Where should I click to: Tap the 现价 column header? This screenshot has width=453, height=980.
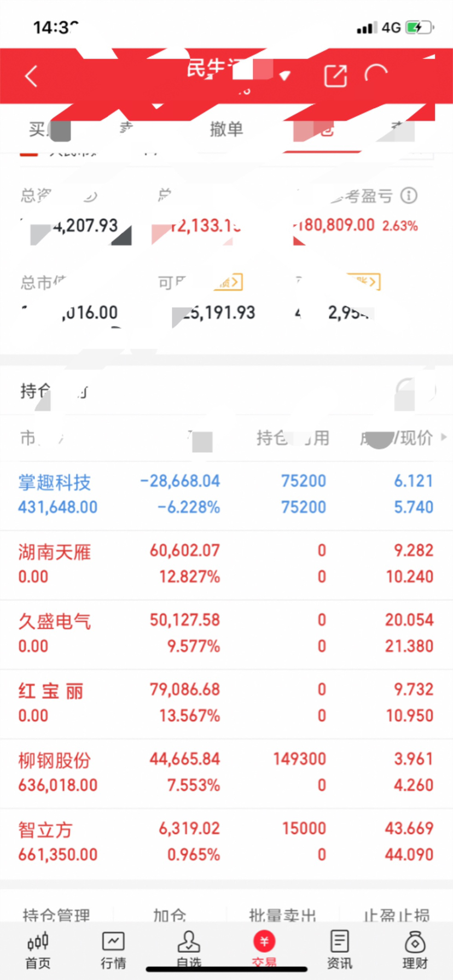[417, 438]
